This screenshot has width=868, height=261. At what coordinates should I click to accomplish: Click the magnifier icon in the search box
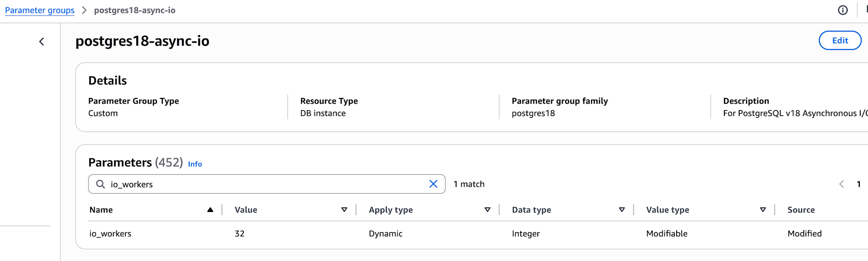click(x=101, y=184)
